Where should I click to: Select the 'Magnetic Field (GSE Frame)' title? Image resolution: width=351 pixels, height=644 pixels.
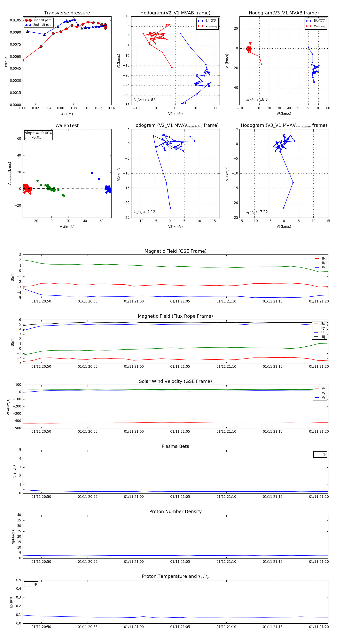[175, 251]
